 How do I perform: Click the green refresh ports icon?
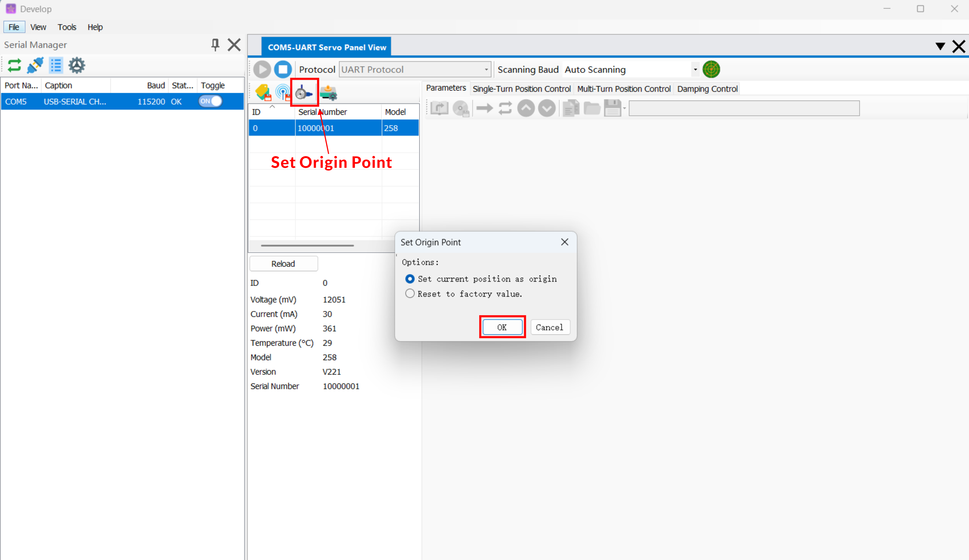click(x=14, y=65)
